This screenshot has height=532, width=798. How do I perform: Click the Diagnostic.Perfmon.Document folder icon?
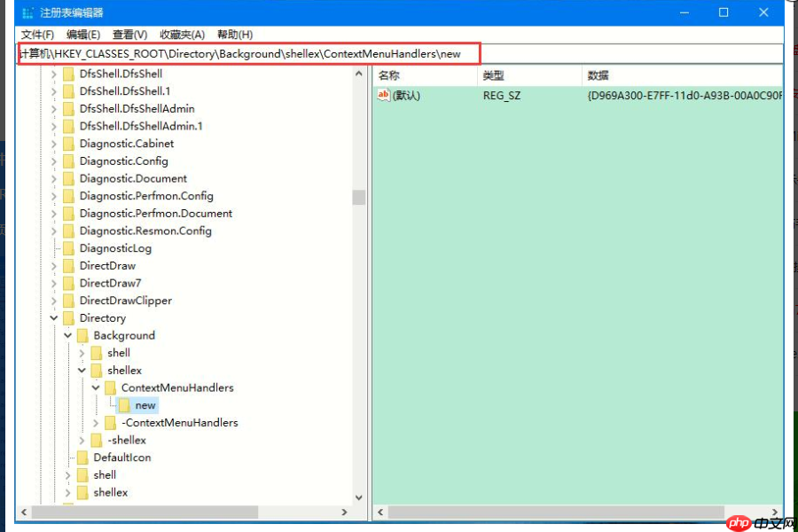click(68, 214)
